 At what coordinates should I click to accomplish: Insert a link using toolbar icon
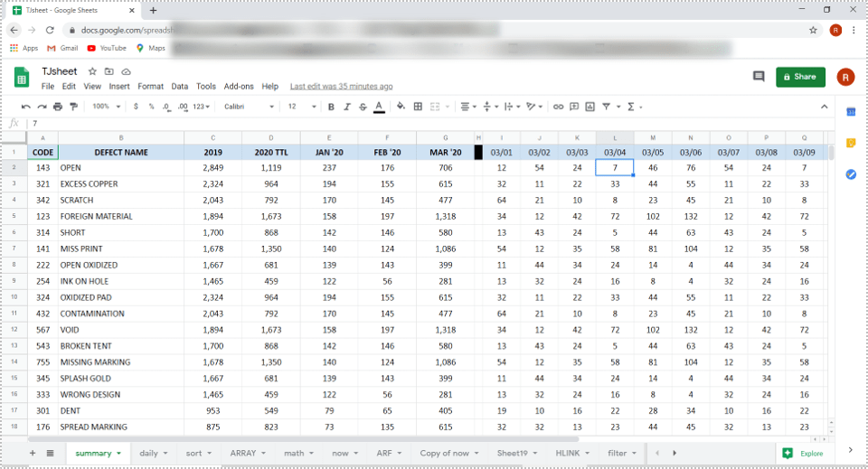(x=558, y=107)
